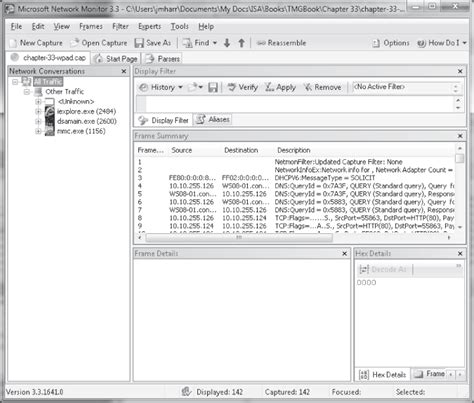Click the Reassemble toolbar button
Screen dimensions: 474x403
281,43
